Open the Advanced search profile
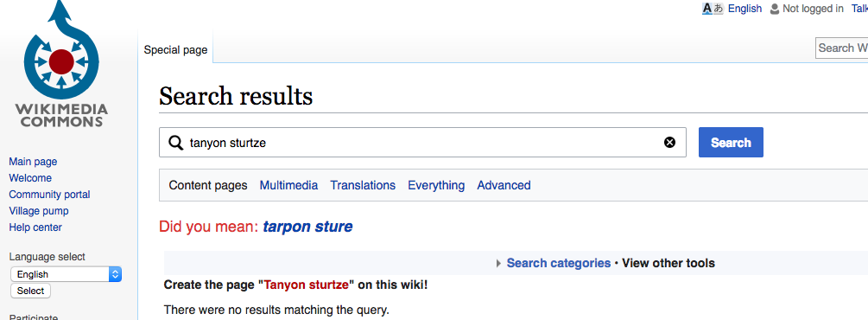The image size is (868, 320). pyautogui.click(x=504, y=185)
